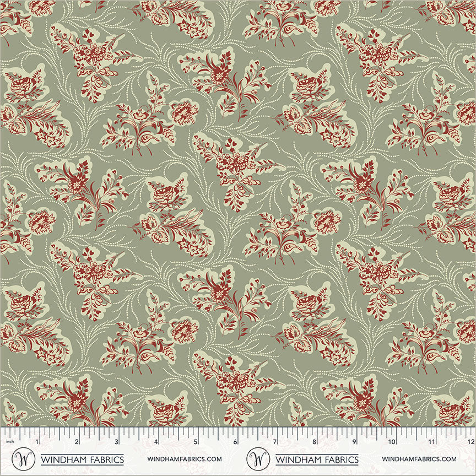Click the number 6 on the ruler
Screen dimensions: 476x476
[235, 442]
